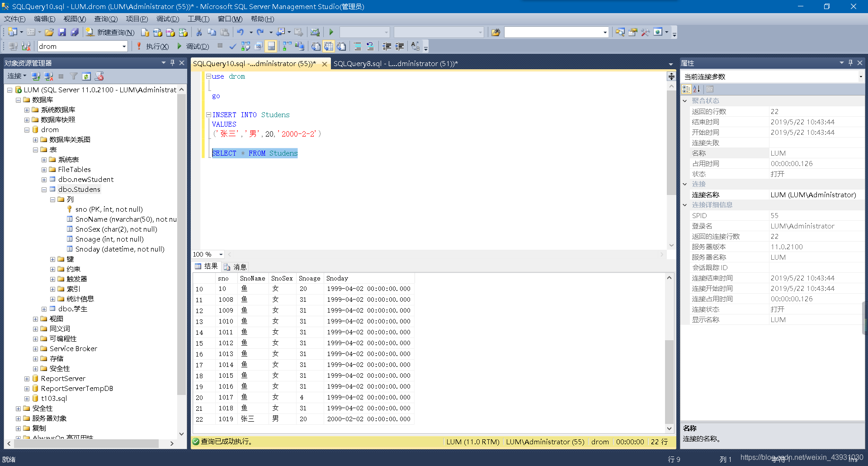Toggle Results to Grid icon

329,46
